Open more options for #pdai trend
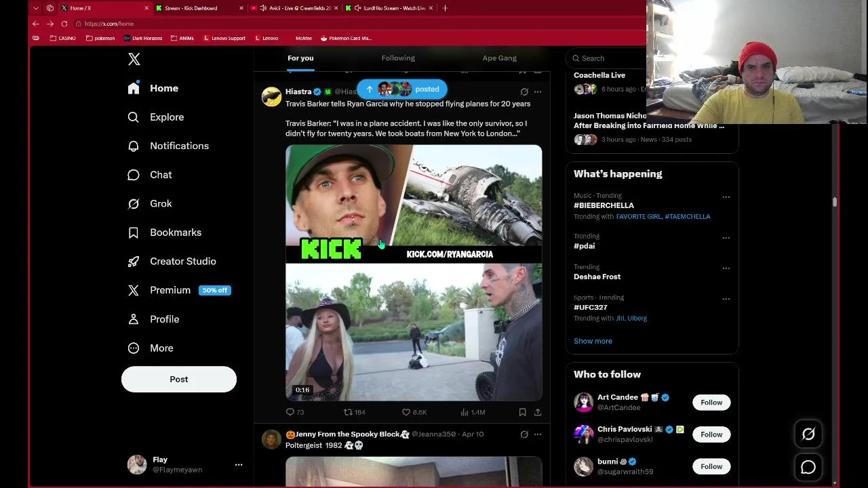Image resolution: width=868 pixels, height=488 pixels. tap(726, 238)
